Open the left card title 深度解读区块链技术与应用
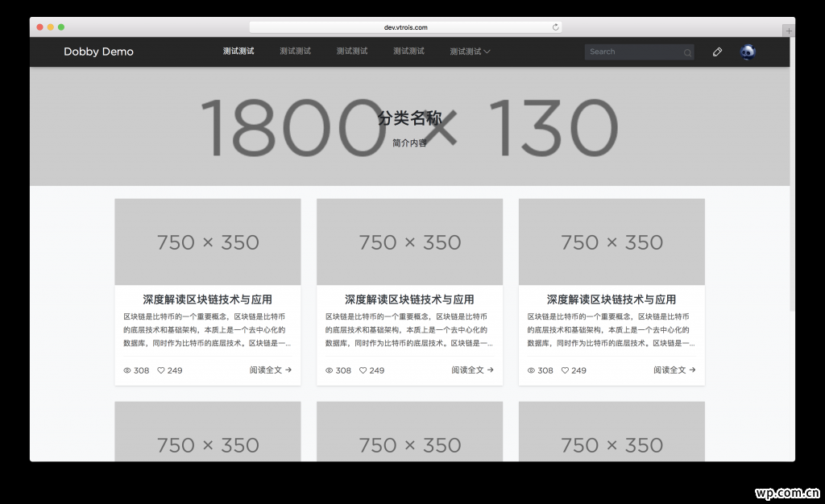Image resolution: width=825 pixels, height=504 pixels. click(208, 300)
